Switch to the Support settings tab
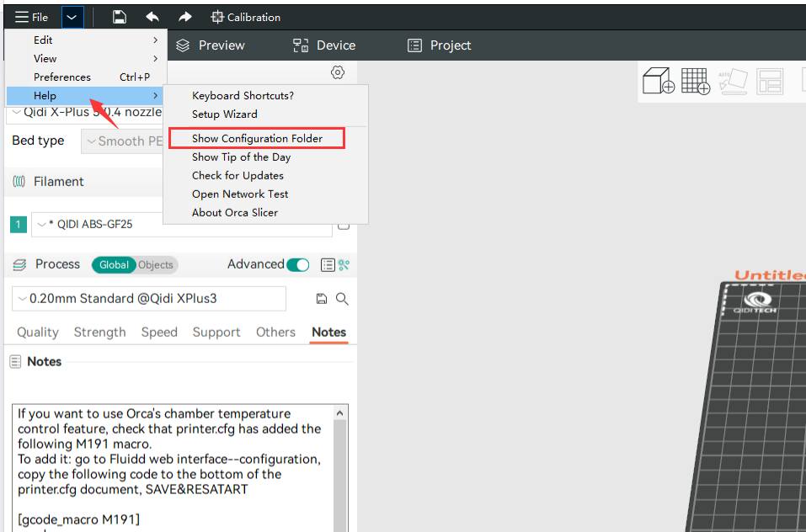This screenshot has height=532, width=806. (216, 332)
